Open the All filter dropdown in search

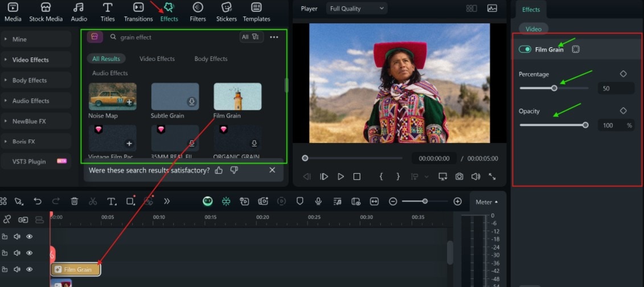(x=251, y=37)
